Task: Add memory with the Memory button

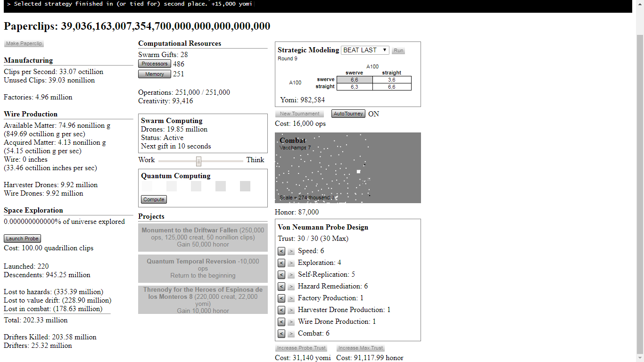Action: (x=154, y=74)
